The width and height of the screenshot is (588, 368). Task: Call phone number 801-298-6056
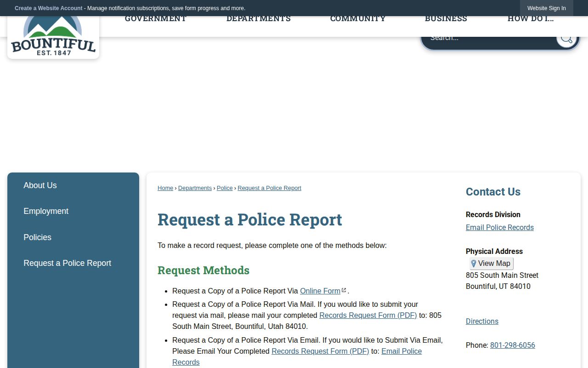coord(513,345)
